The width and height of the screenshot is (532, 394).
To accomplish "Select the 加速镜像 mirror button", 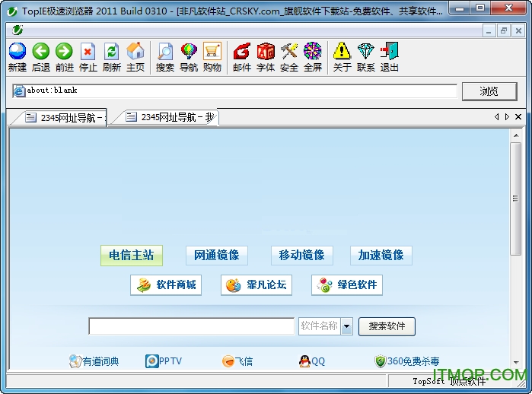I will tap(381, 256).
